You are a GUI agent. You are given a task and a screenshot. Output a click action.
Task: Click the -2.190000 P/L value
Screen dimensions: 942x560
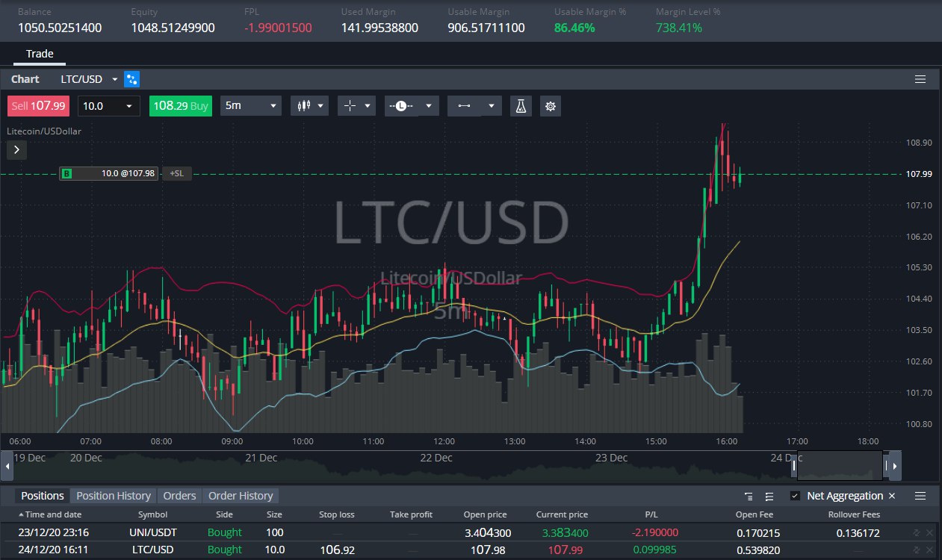655,532
